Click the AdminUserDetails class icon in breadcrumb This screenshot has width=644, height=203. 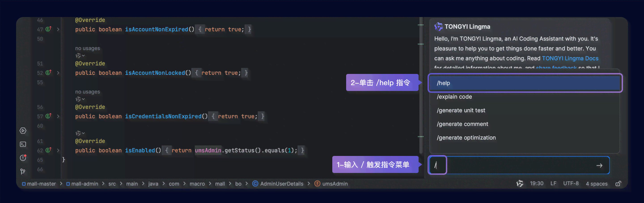tap(255, 184)
